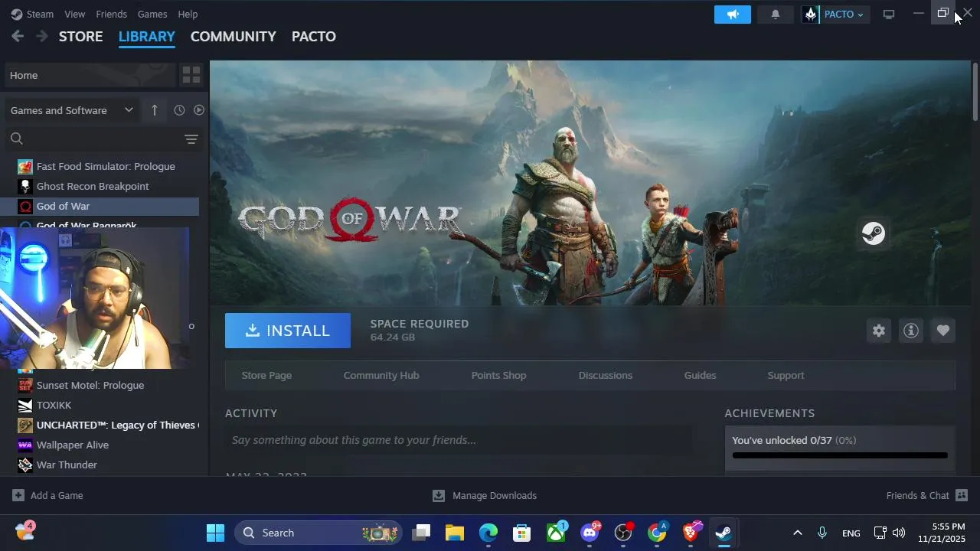Click the sort ascending arrow icon
The width and height of the screenshot is (980, 551).
click(x=154, y=110)
